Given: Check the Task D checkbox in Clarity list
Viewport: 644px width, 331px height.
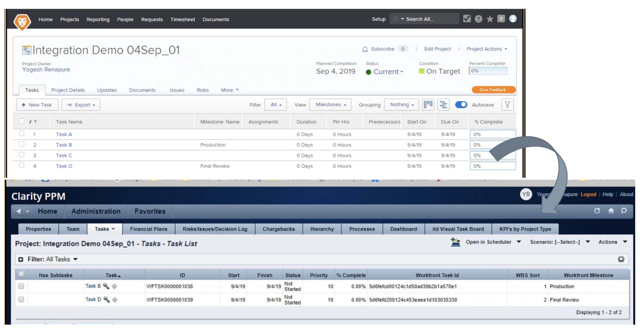Looking at the screenshot, I should [x=21, y=299].
